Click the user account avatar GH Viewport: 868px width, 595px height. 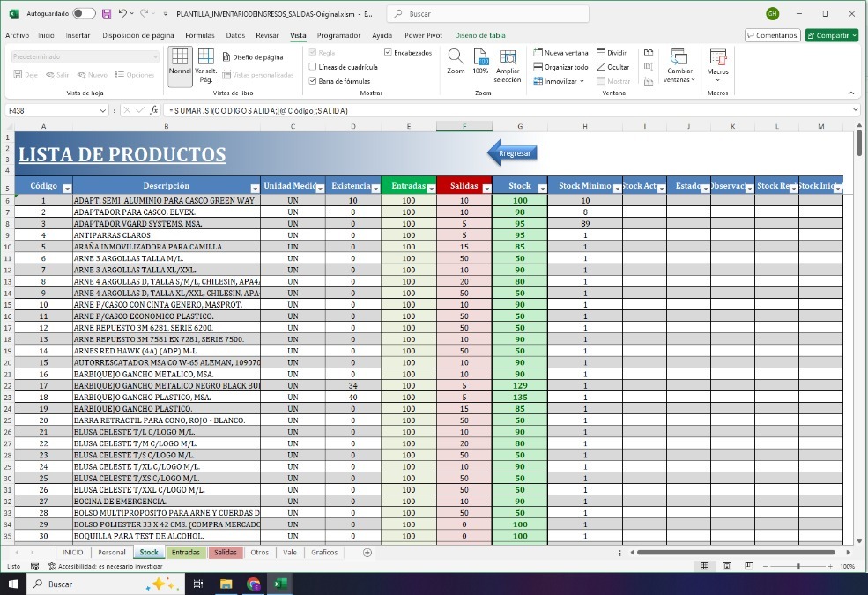[772, 14]
